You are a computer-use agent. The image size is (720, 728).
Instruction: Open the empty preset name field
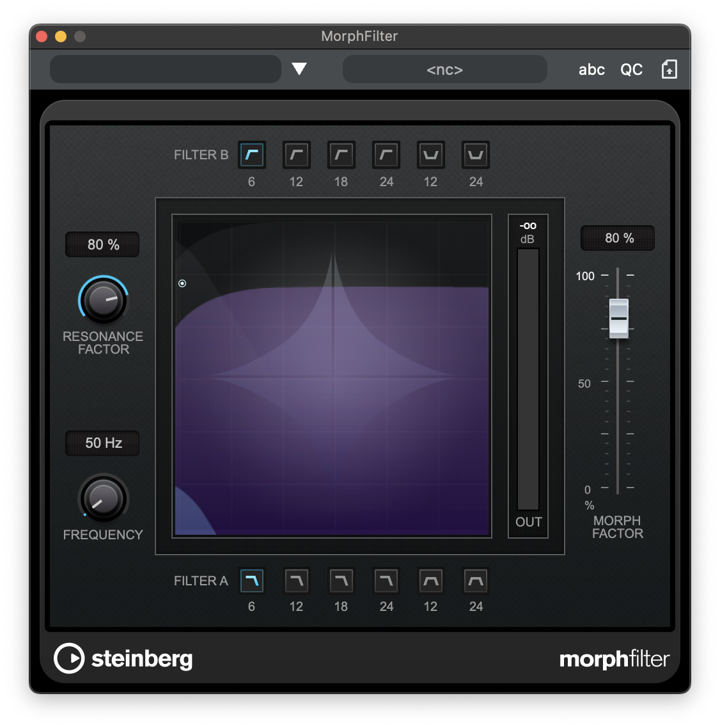coord(165,69)
